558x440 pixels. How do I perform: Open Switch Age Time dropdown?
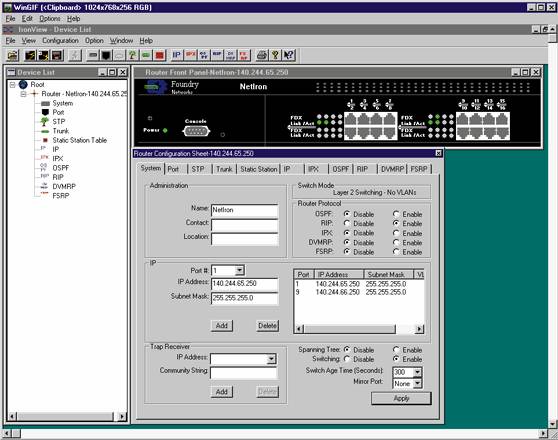click(417, 372)
